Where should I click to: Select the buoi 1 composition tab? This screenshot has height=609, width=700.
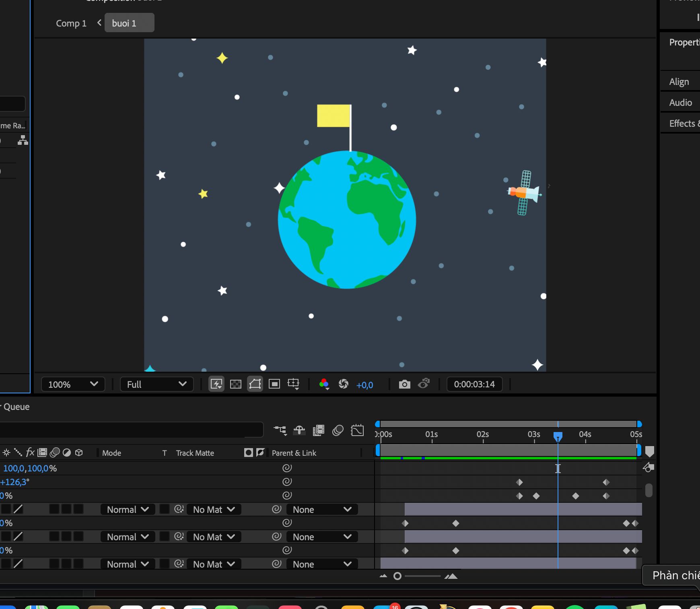(x=129, y=23)
